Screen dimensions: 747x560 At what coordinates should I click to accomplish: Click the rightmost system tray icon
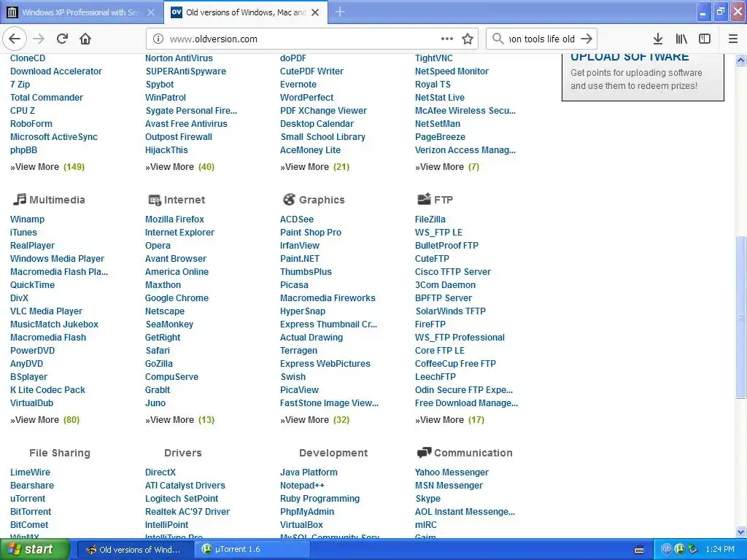693,549
